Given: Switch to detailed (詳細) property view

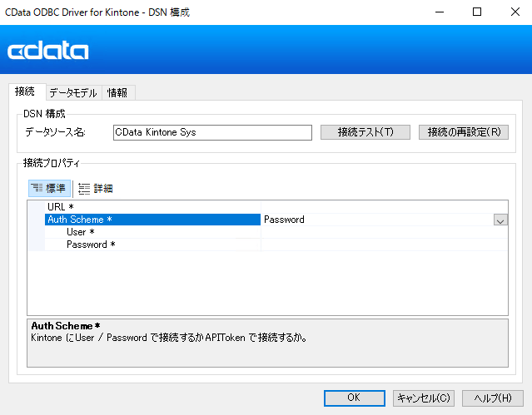Looking at the screenshot, I should [96, 188].
